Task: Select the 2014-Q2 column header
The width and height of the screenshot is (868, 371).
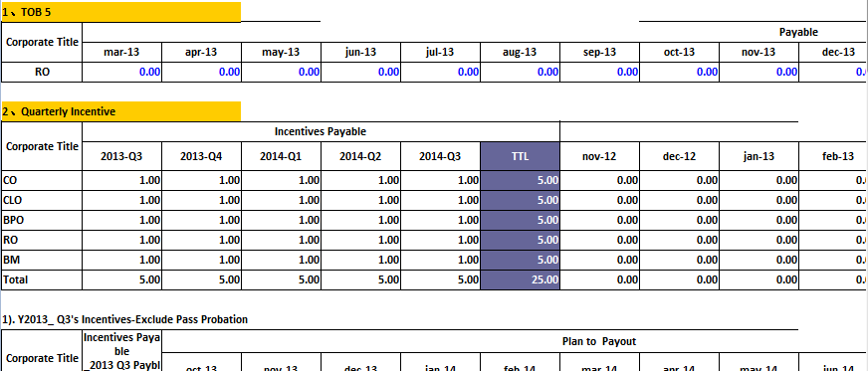Action: (x=361, y=156)
